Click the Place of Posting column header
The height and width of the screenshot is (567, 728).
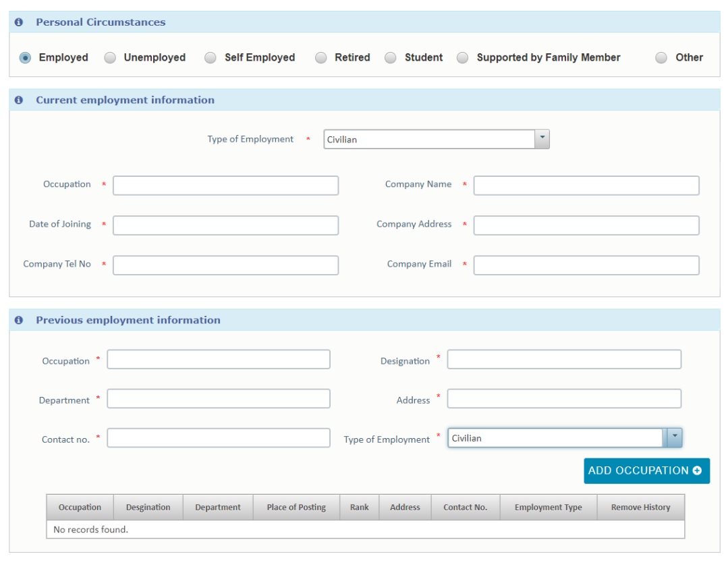click(296, 508)
